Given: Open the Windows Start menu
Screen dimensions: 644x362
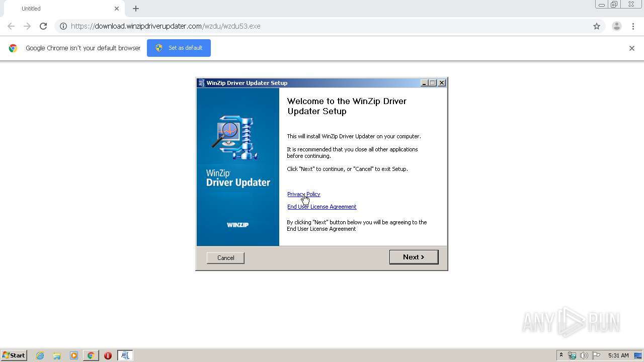Looking at the screenshot, I should click(x=14, y=355).
